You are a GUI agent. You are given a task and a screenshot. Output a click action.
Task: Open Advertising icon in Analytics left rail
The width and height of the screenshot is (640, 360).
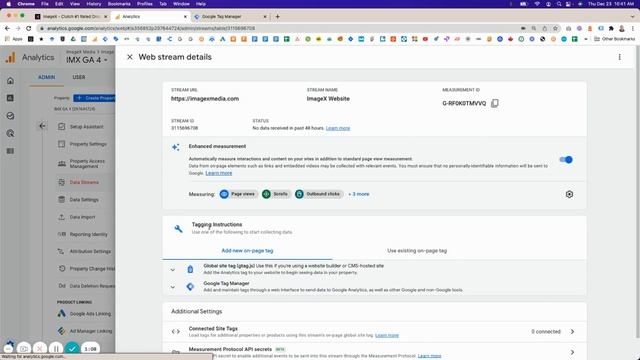pyautogui.click(x=11, y=133)
